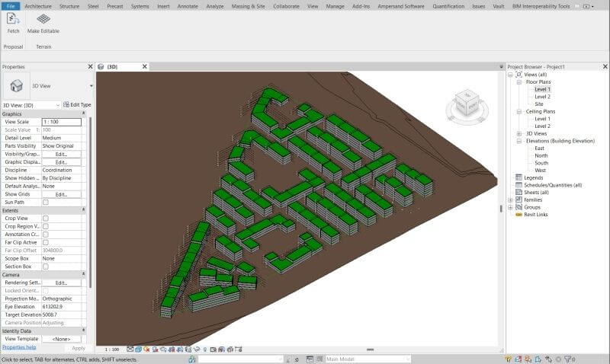Screen dimensions: 610x364
Task: Select the Schedules/Quantities icon
Action: pyautogui.click(x=518, y=185)
